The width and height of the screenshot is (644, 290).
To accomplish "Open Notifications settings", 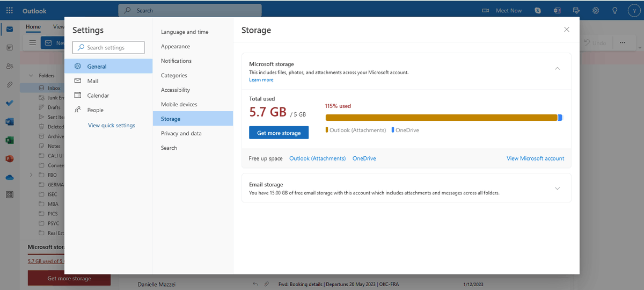I will point(193,61).
